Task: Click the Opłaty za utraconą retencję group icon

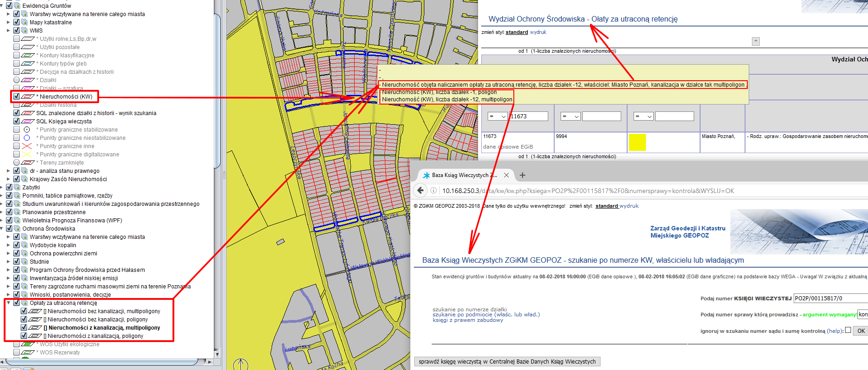Action: pyautogui.click(x=24, y=303)
